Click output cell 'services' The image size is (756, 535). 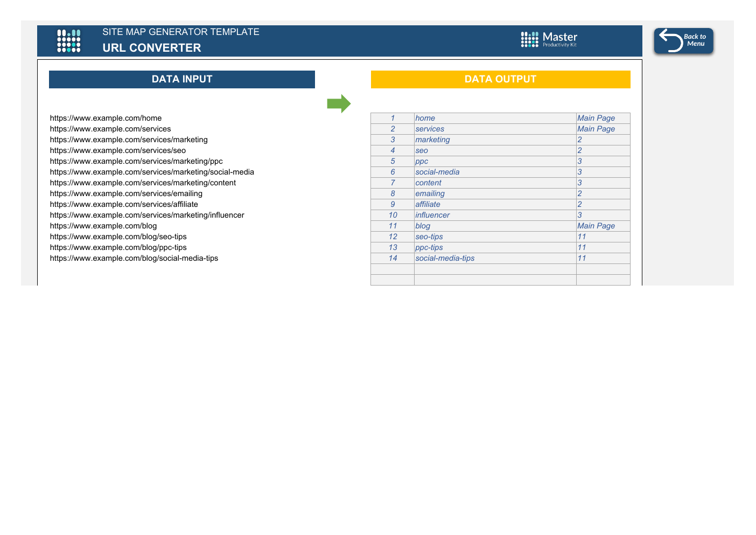click(495, 129)
